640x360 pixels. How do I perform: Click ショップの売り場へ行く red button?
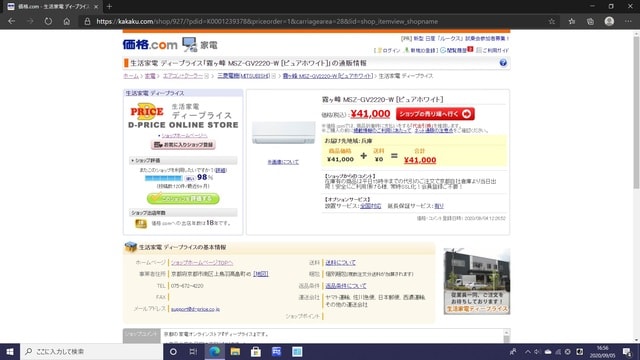(435, 114)
